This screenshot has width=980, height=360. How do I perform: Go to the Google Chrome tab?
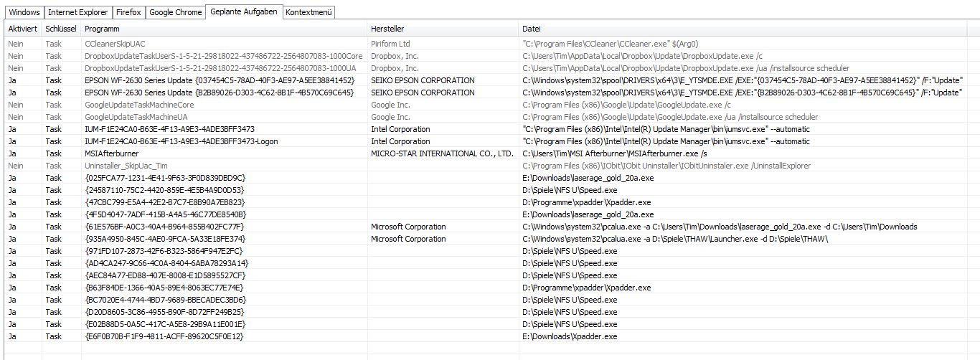[175, 13]
